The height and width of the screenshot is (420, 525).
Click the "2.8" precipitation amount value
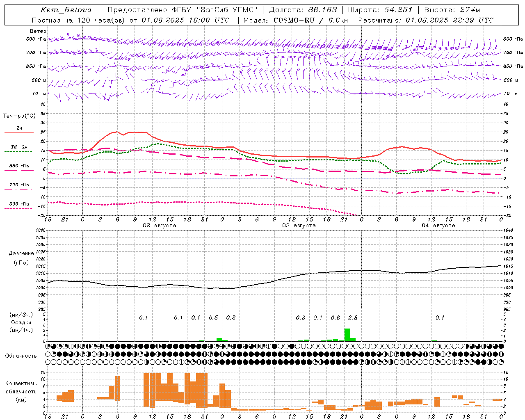click(353, 317)
